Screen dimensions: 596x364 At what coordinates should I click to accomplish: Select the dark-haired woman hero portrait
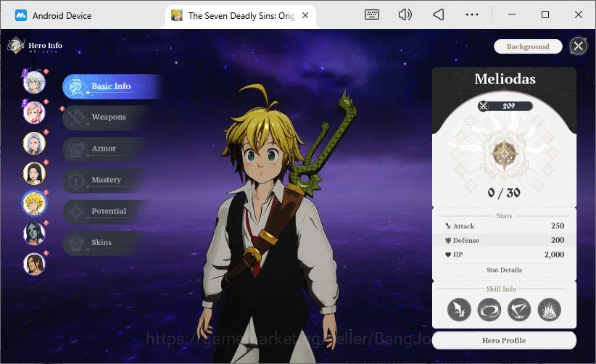pyautogui.click(x=34, y=173)
